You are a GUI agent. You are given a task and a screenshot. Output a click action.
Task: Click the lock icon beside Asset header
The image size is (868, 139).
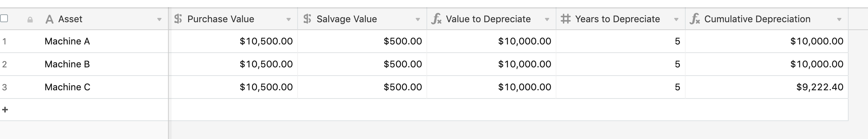(30, 20)
